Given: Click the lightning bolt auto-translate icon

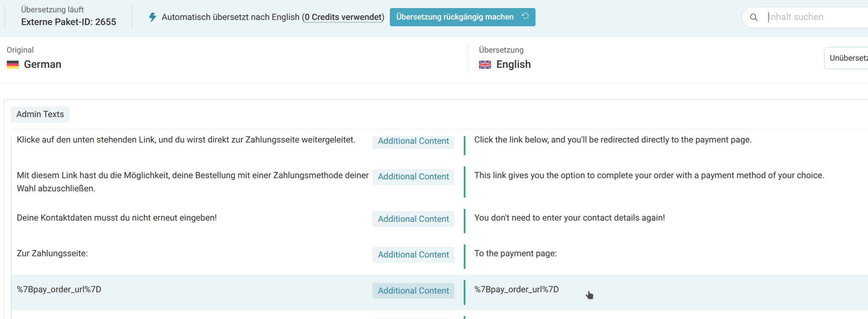Looking at the screenshot, I should point(152,17).
